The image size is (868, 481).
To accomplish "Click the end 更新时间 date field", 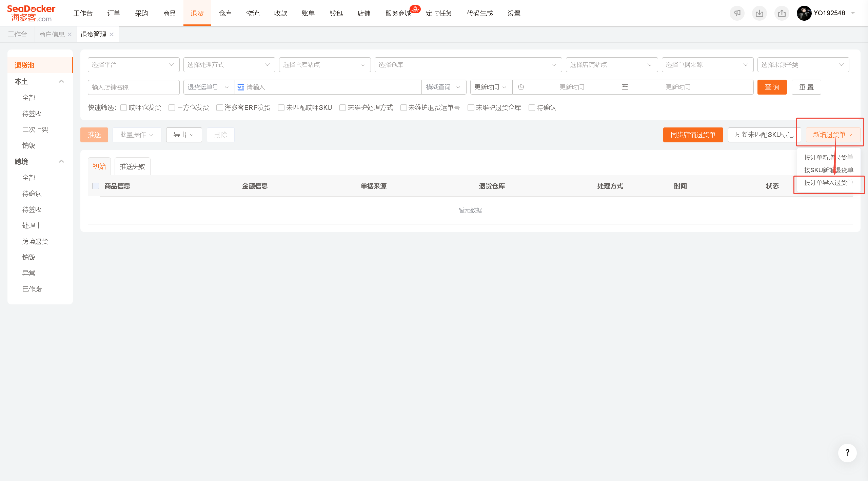I will pos(678,87).
